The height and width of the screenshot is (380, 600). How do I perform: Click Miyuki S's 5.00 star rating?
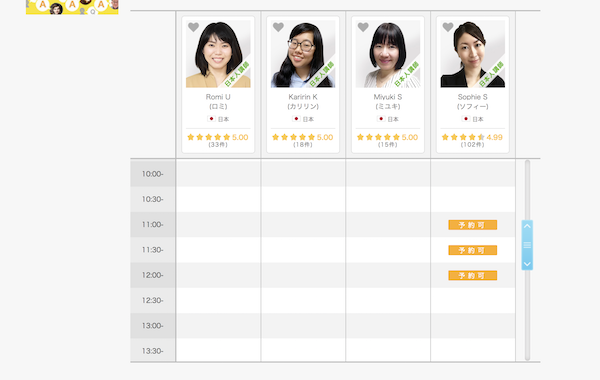point(388,137)
